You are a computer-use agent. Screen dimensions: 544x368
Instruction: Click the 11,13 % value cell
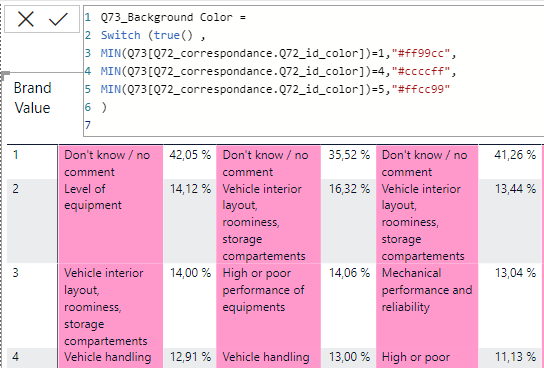(510, 358)
